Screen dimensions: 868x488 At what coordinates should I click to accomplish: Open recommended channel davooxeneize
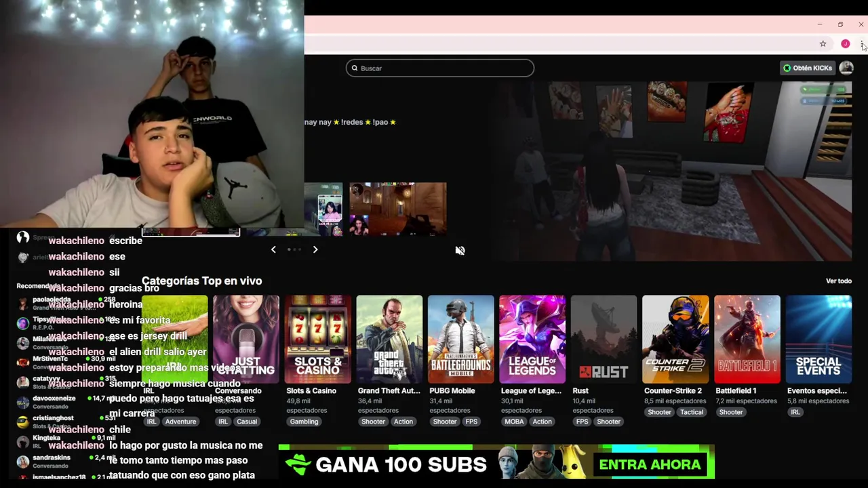(66, 402)
